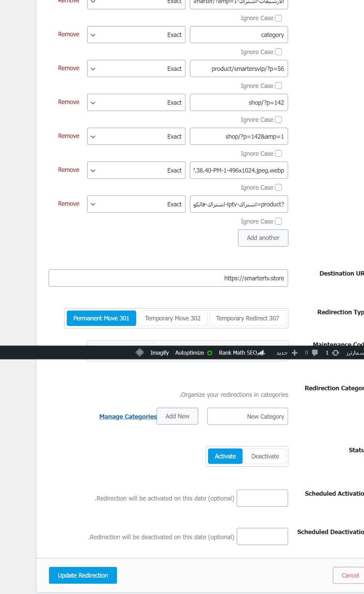
Task: Click the jpeg.webp source URL field
Action: pos(239,170)
